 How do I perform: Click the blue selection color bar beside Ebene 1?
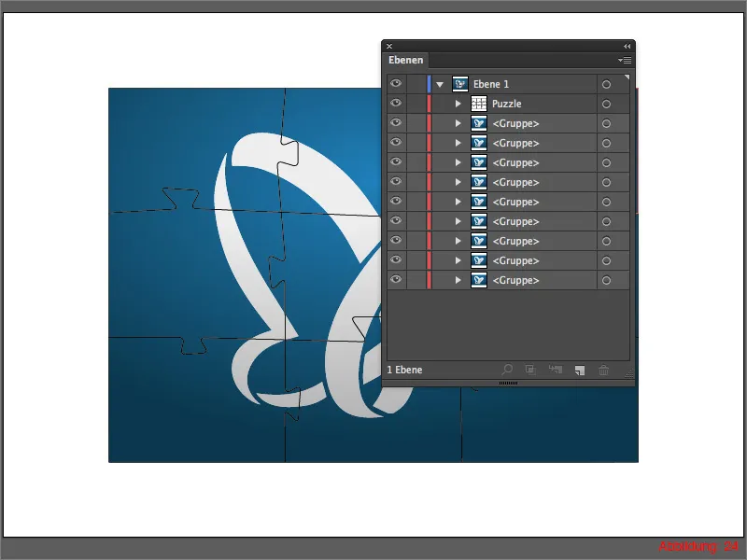pos(430,83)
